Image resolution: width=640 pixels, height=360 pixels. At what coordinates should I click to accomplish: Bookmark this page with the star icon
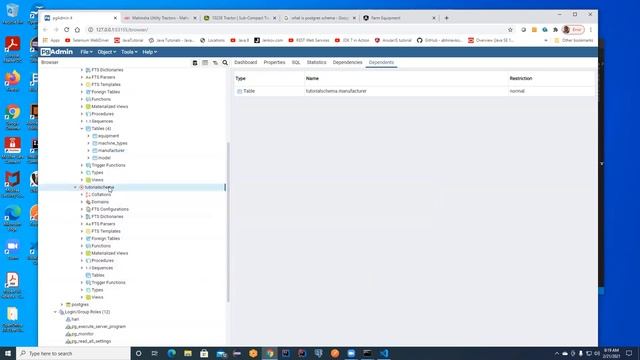coord(510,30)
